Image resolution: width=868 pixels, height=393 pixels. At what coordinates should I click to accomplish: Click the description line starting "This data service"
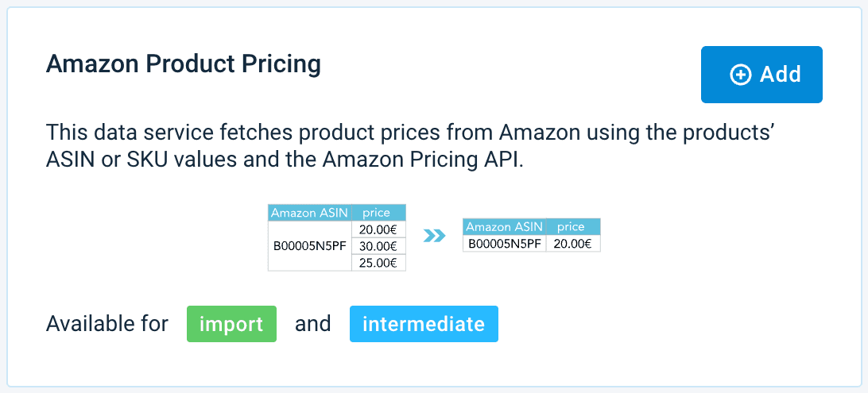click(410, 132)
